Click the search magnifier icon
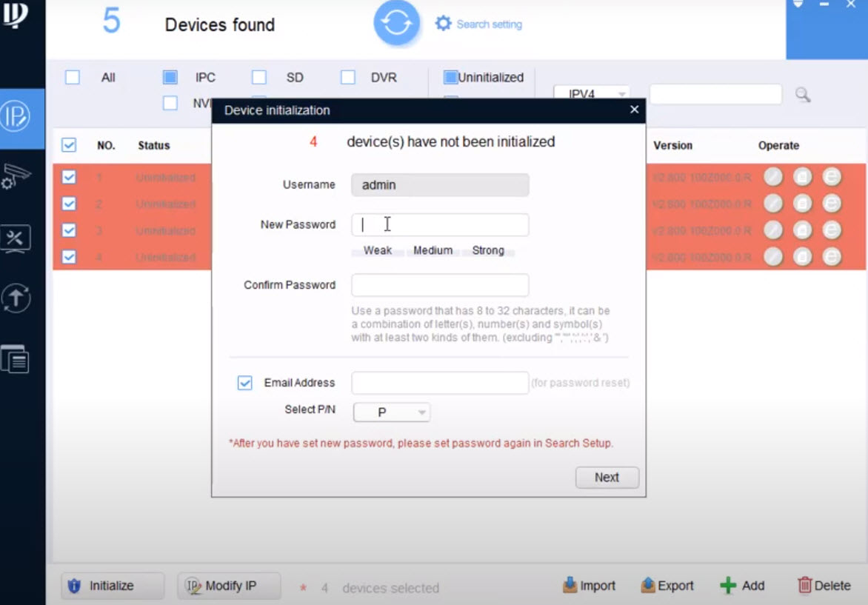This screenshot has height=605, width=868. pos(802,94)
